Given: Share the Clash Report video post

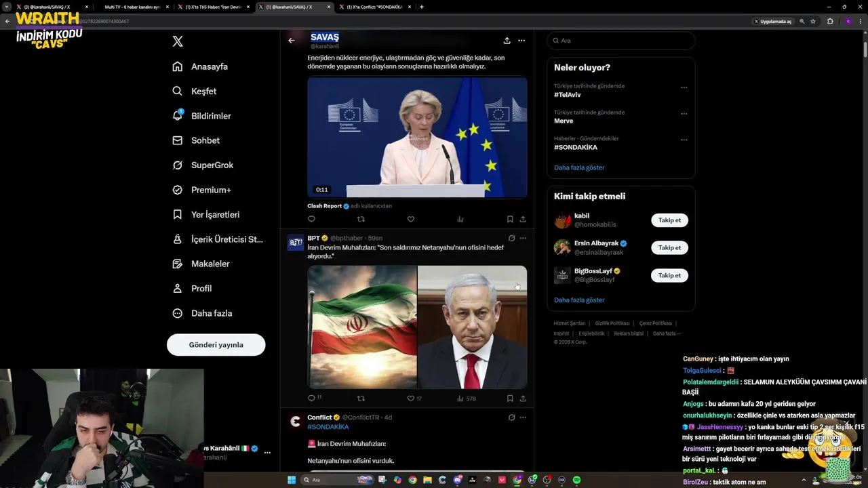Looking at the screenshot, I should click(x=523, y=219).
